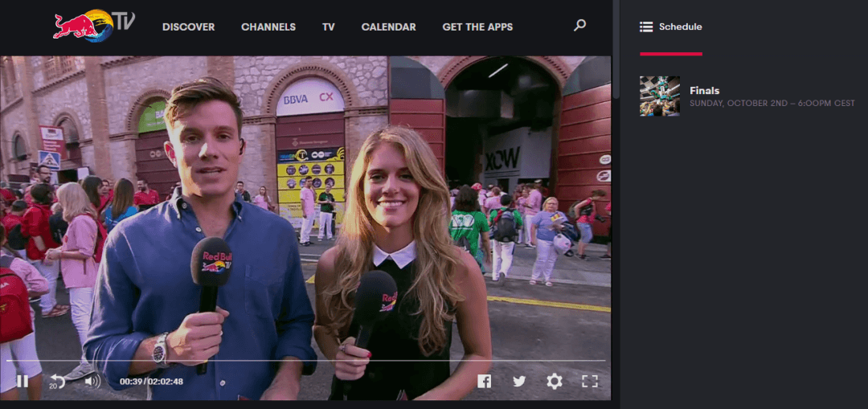Click the Sunday, October 2nd date text
This screenshot has height=409, width=868.
point(772,104)
